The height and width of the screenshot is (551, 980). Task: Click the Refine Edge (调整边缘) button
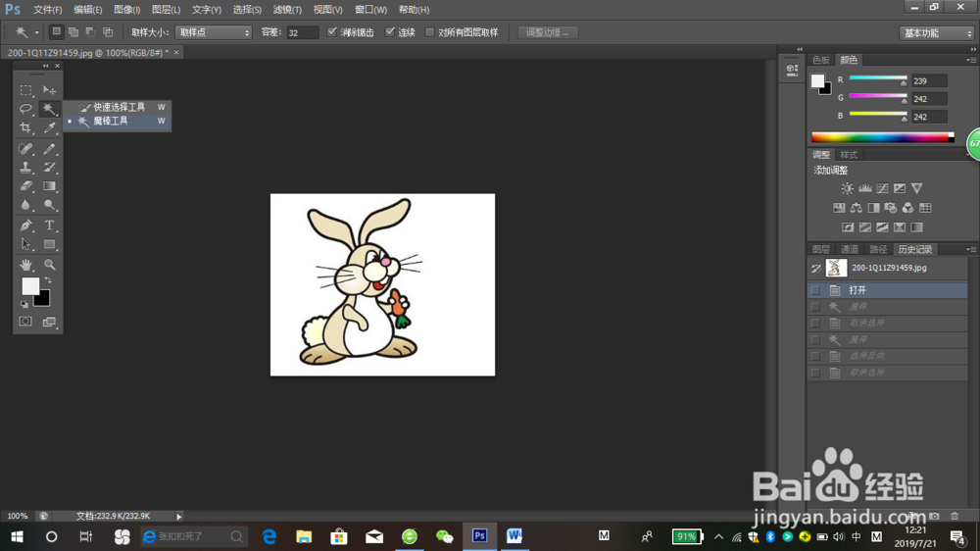tap(548, 32)
